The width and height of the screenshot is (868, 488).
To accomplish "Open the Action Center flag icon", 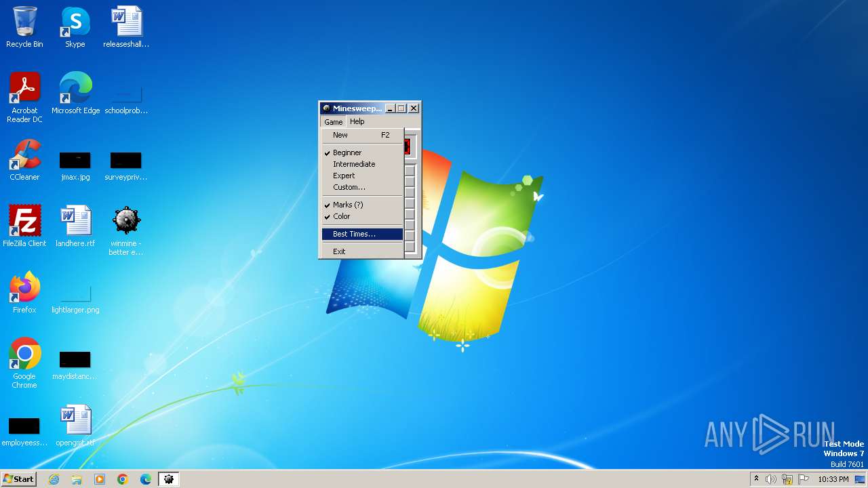I will 804,479.
